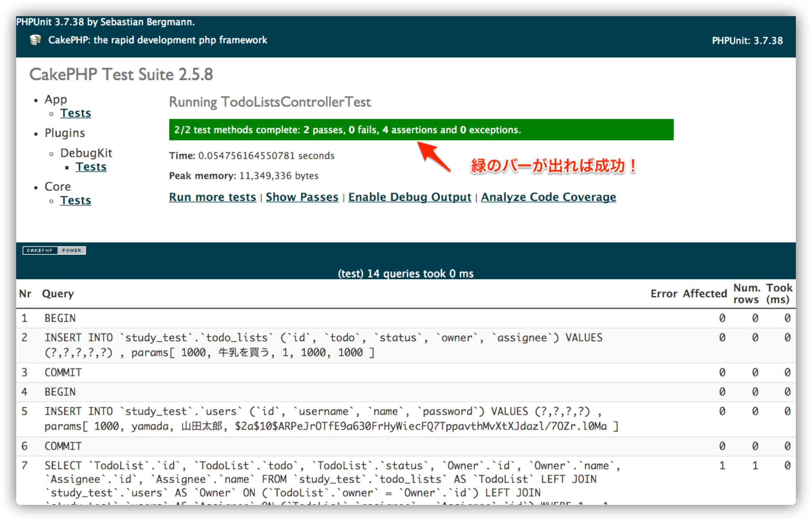Click the INSERT INTO todo_lists query row
Image resolution: width=812 pixels, height=521 pixels.
406,346
